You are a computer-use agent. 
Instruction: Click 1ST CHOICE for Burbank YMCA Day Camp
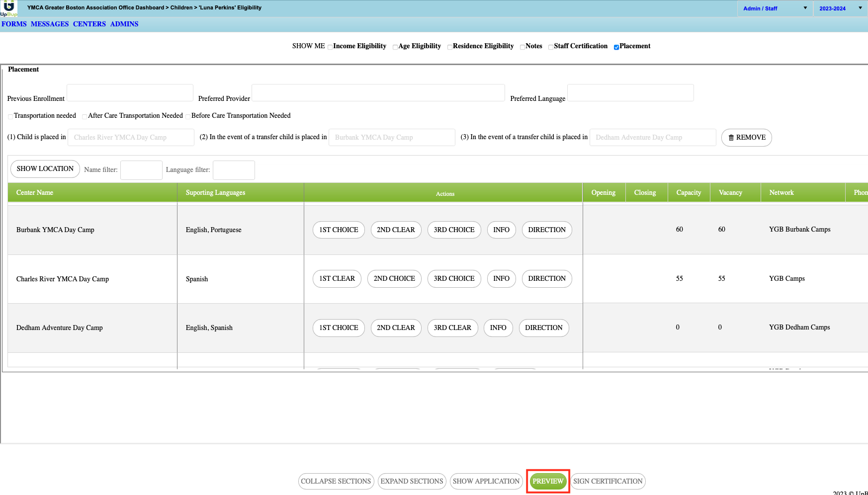tap(339, 230)
